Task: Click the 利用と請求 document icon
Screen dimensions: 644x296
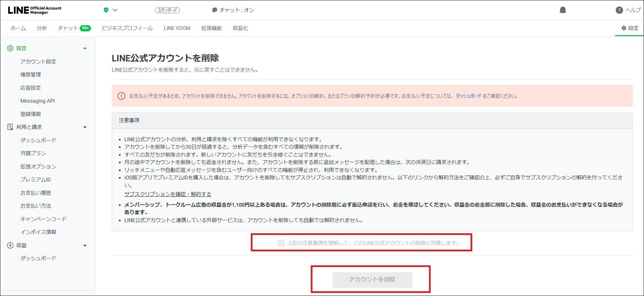Action: (10, 127)
